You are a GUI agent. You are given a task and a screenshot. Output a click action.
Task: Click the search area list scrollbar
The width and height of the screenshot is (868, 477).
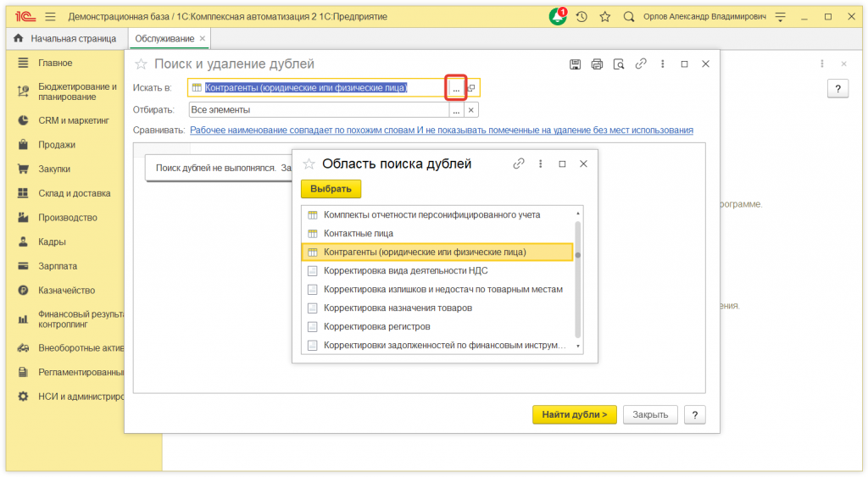[578, 280]
